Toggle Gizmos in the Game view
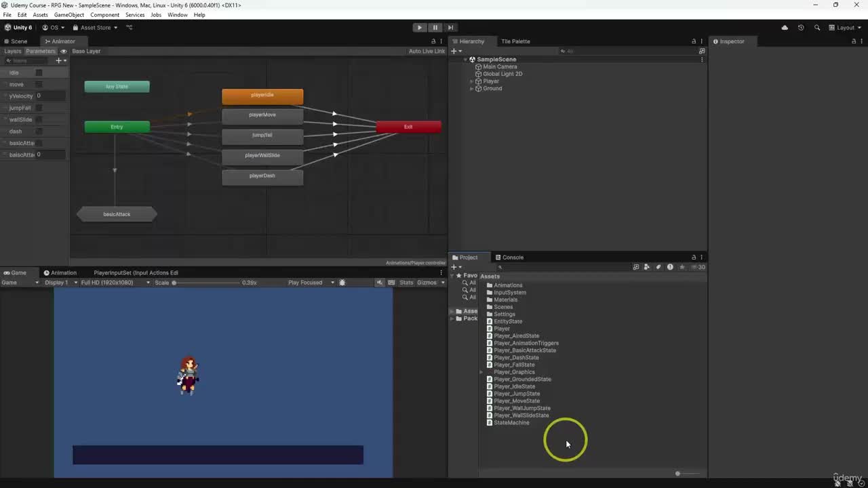868x488 pixels. (427, 283)
